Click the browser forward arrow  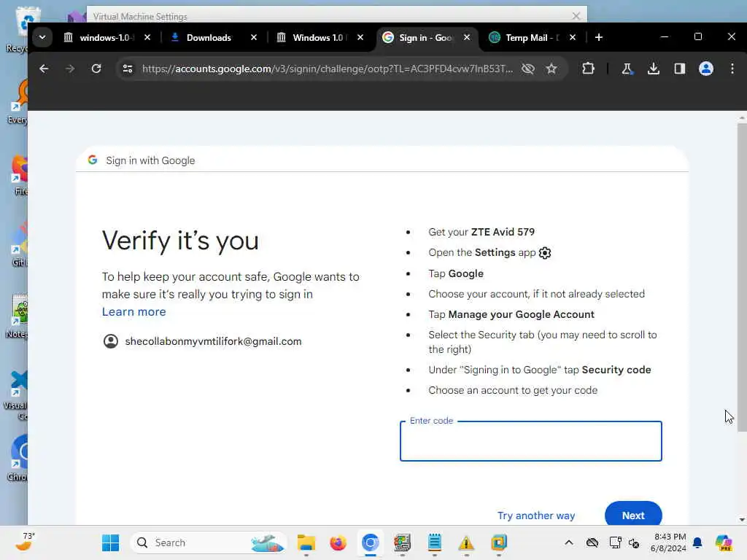coord(70,69)
